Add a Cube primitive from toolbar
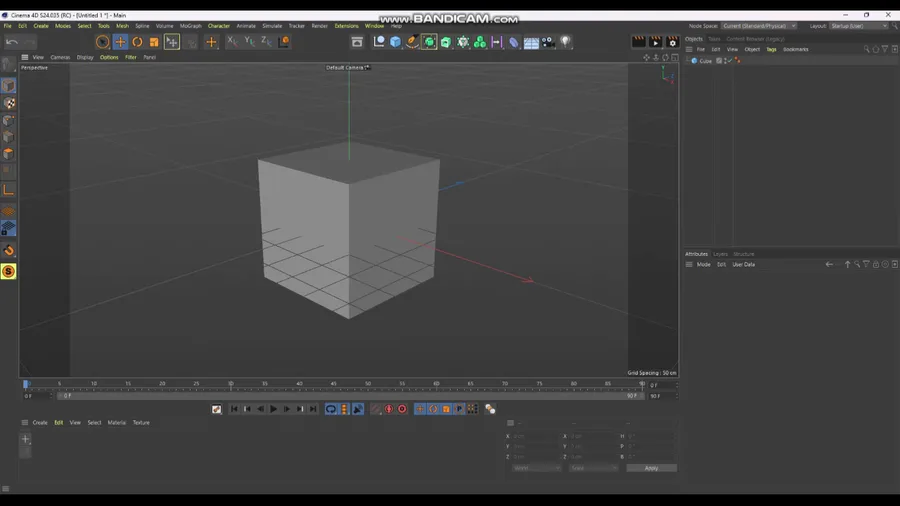This screenshot has width=900, height=506. click(395, 42)
